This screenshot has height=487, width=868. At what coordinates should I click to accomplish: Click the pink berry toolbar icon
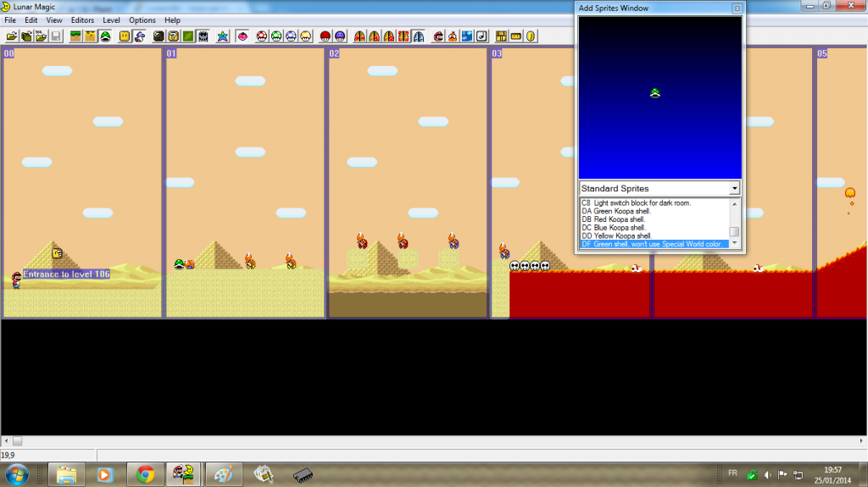coord(242,36)
